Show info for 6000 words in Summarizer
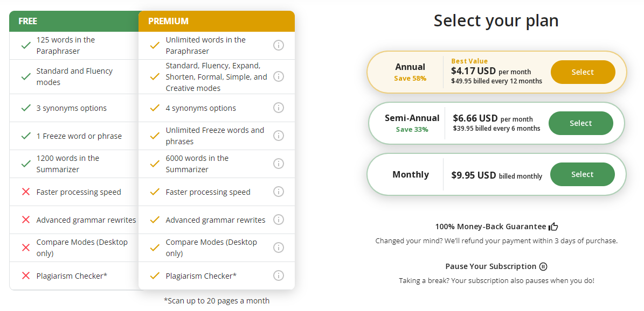The height and width of the screenshot is (311, 644). tap(279, 164)
